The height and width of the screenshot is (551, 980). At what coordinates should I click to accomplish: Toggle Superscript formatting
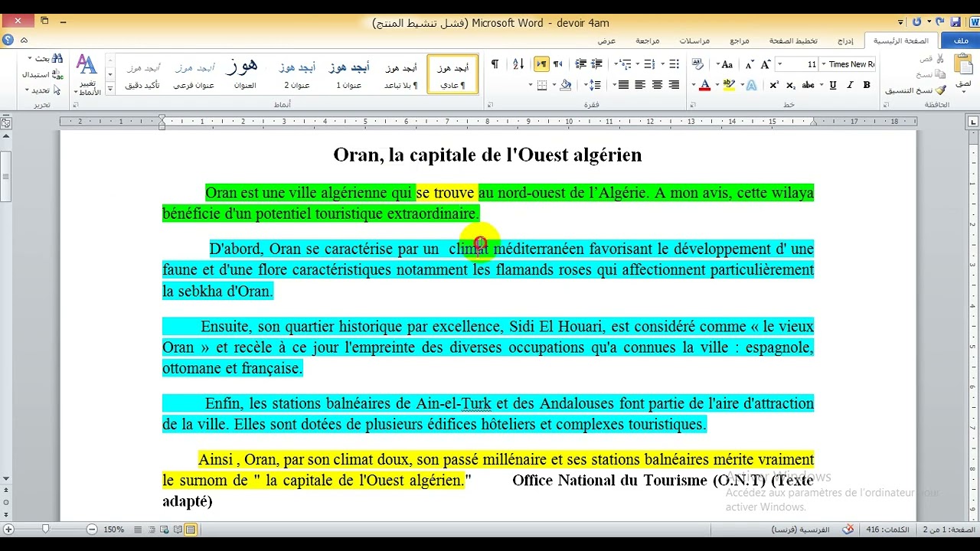[774, 85]
